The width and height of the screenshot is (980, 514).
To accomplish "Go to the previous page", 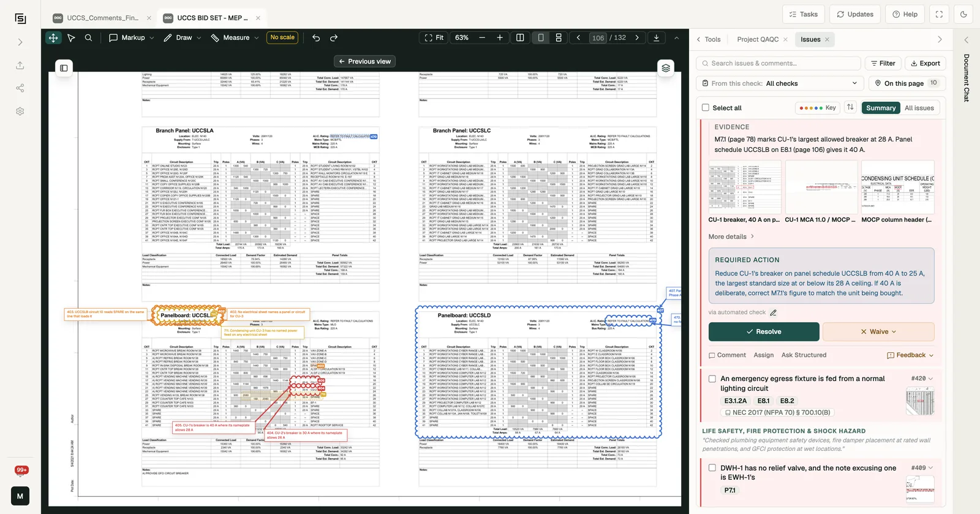I will (578, 37).
